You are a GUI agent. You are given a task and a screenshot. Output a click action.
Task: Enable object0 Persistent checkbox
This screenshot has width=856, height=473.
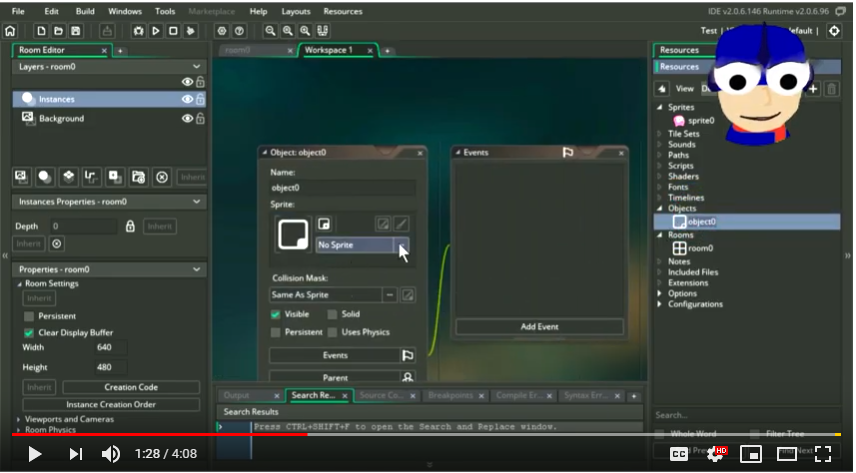(x=276, y=333)
